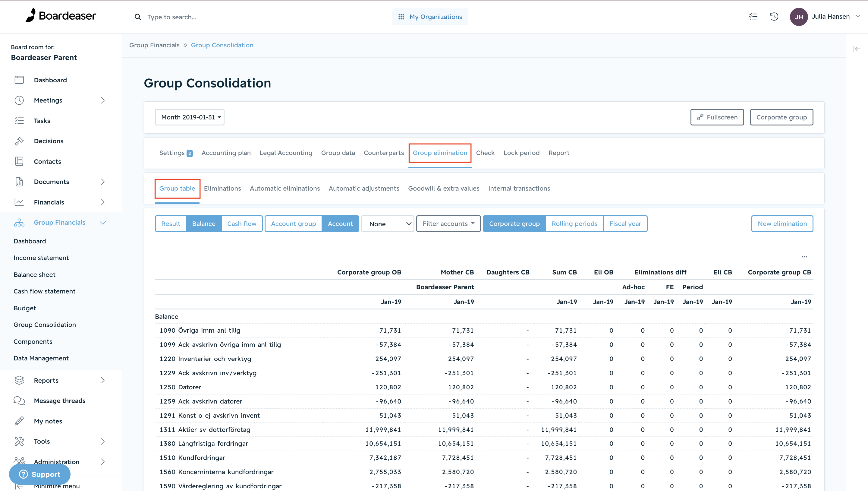Click the top-right Corporate group button
868x491 pixels.
(x=782, y=117)
